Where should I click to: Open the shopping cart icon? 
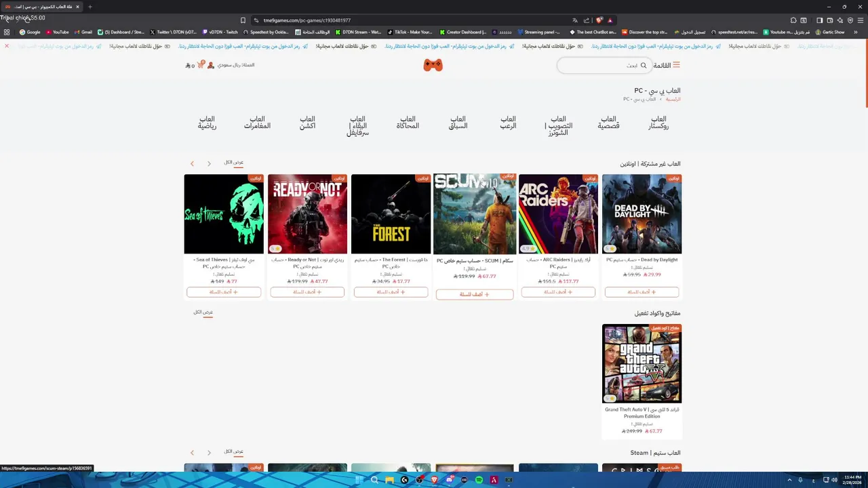pyautogui.click(x=200, y=65)
